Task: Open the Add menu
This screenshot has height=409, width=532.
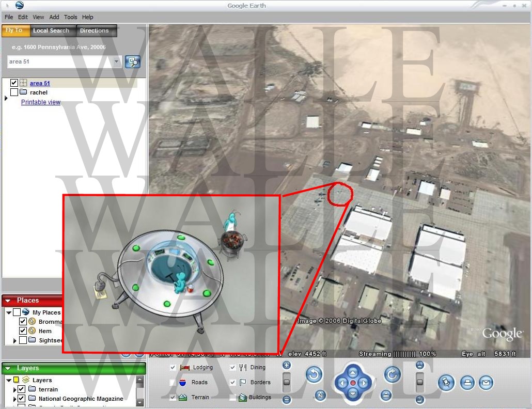Action: click(54, 17)
